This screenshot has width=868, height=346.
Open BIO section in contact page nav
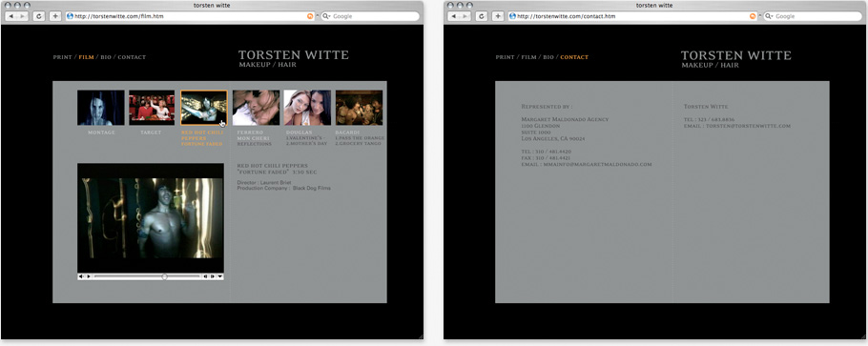tap(548, 57)
